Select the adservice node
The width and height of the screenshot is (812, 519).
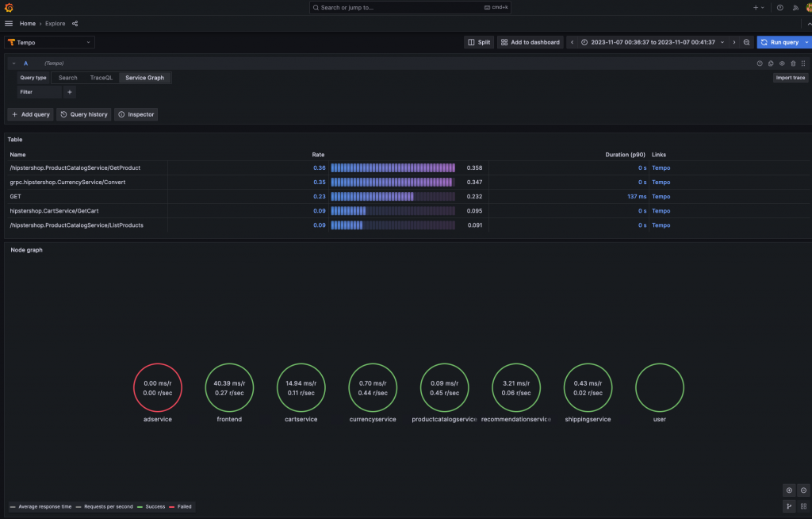pyautogui.click(x=158, y=388)
